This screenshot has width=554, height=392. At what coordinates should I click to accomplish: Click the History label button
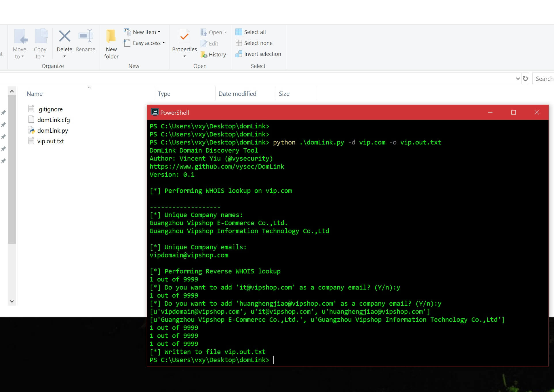[217, 54]
